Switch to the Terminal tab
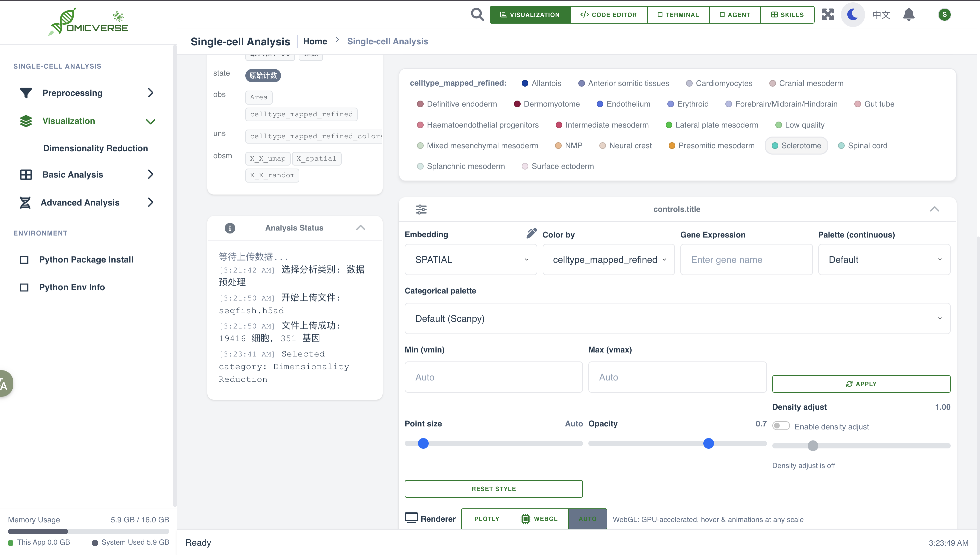Viewport: 980px width, 555px height. click(678, 15)
